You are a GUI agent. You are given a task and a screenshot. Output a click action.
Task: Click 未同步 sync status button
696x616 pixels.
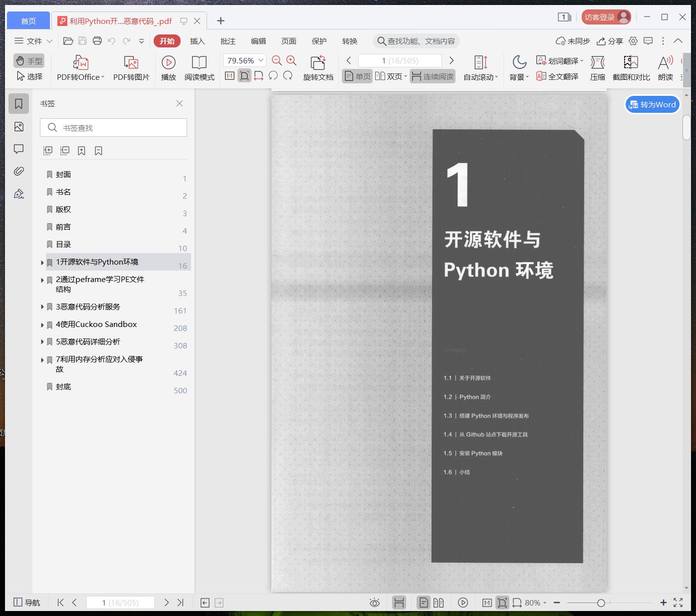coord(573,41)
